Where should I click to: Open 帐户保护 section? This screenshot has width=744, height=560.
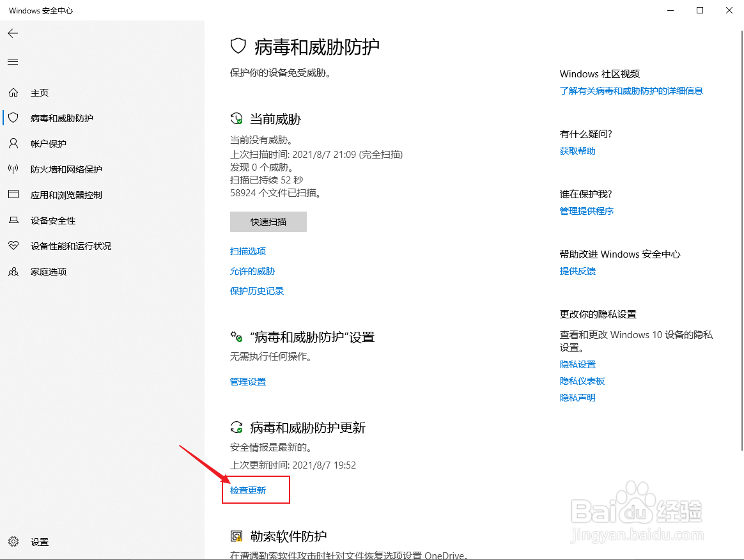[x=49, y=144]
